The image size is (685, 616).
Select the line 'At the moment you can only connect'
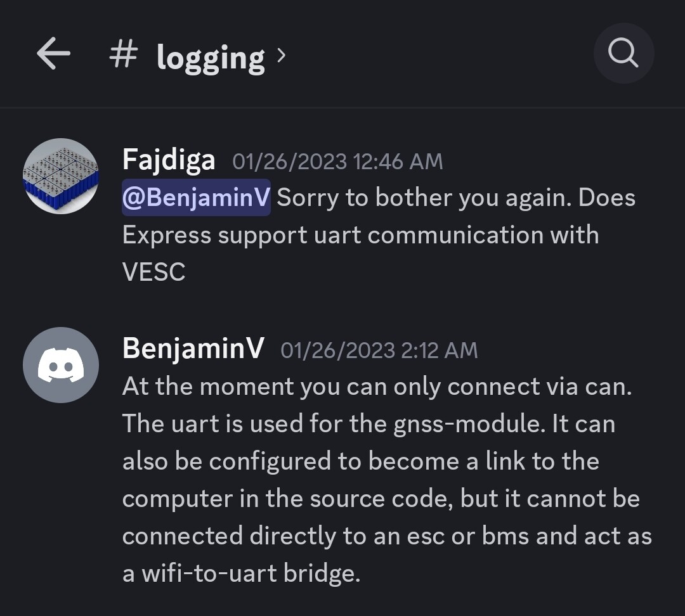[x=377, y=387]
